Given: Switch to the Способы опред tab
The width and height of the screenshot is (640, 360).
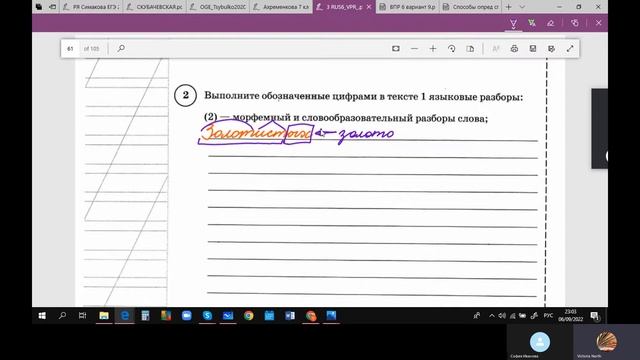Looking at the screenshot, I should tap(471, 7).
